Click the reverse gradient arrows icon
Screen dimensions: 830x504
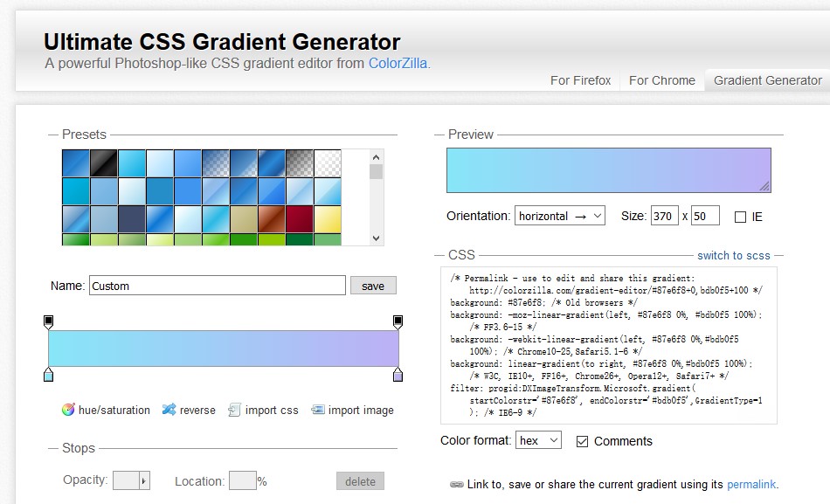(169, 410)
